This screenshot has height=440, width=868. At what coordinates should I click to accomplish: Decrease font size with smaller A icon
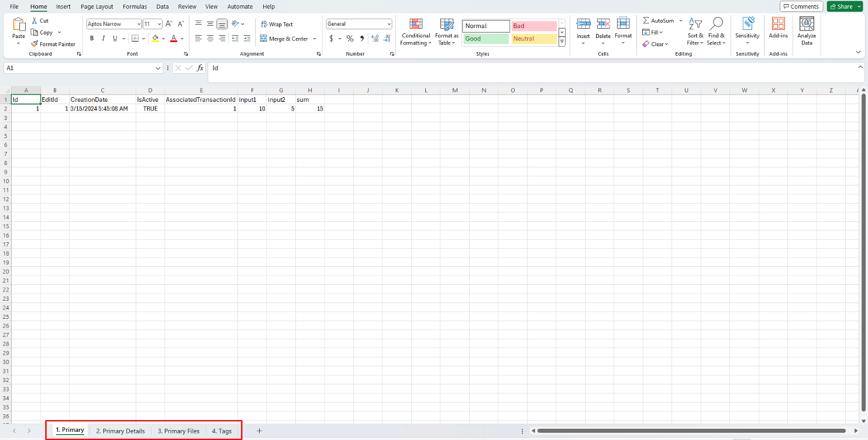[180, 24]
